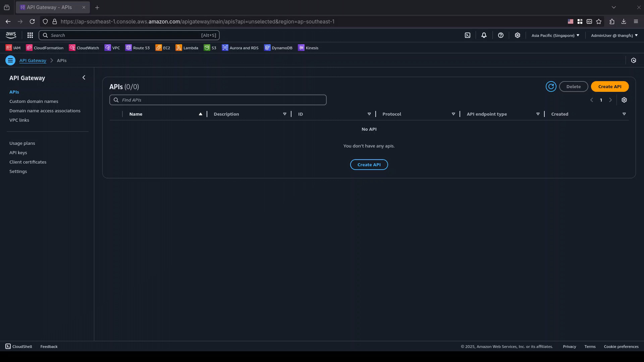Select APIs in the side navigation

coord(14,92)
